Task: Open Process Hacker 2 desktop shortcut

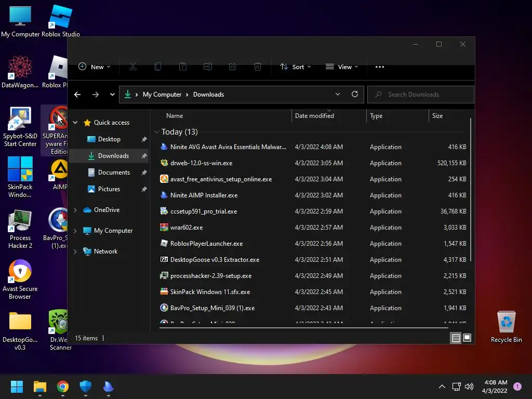Action: pos(20,229)
